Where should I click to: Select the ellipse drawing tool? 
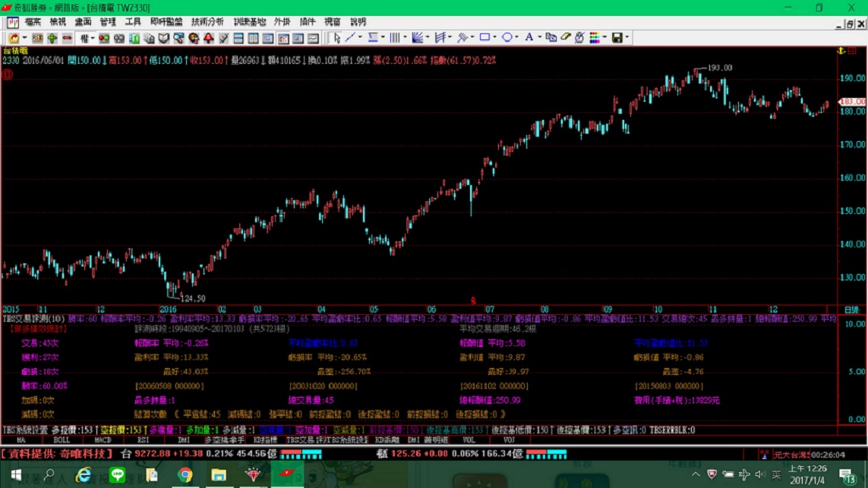tap(507, 38)
